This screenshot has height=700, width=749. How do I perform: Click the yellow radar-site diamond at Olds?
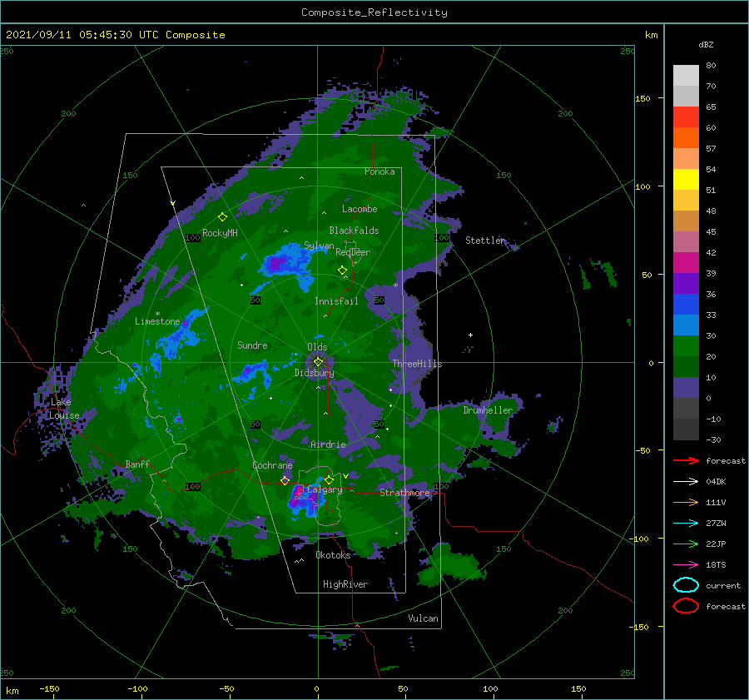click(x=318, y=362)
